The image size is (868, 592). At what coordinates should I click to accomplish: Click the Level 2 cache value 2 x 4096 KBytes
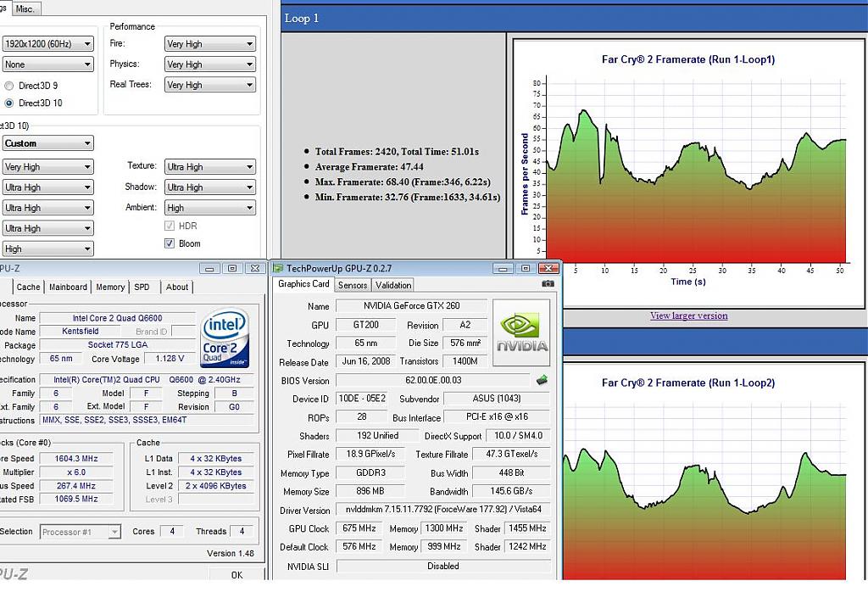(216, 486)
